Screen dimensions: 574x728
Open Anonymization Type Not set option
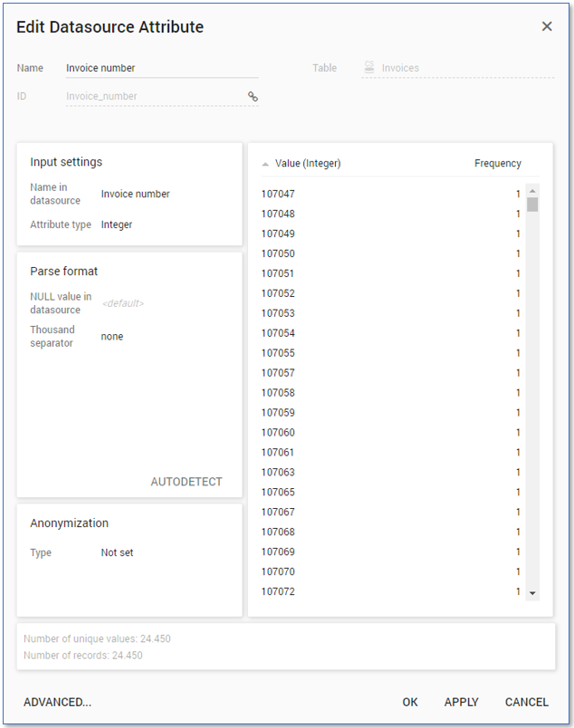[117, 552]
